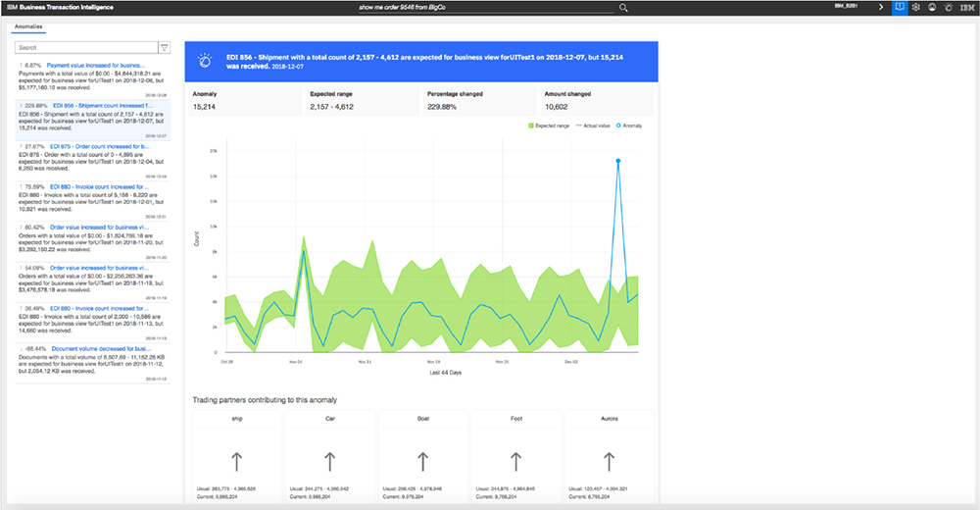
Task: Open 'EDI 880 - Invoice count increased' 75.59% anomaly
Action: click(99, 187)
